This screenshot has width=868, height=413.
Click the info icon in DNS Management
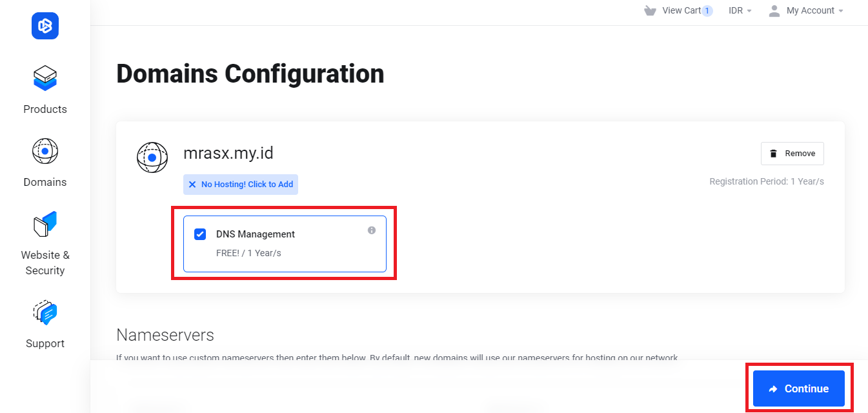point(372,230)
